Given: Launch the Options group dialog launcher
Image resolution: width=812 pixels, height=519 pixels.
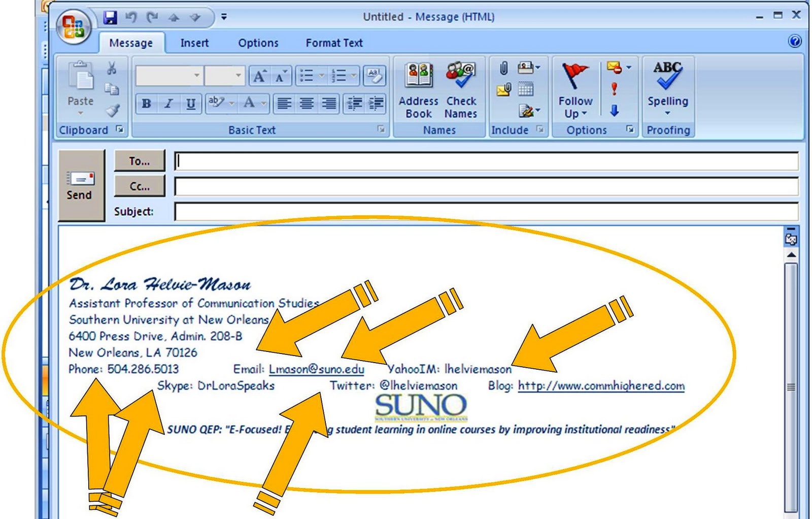Looking at the screenshot, I should (630, 129).
